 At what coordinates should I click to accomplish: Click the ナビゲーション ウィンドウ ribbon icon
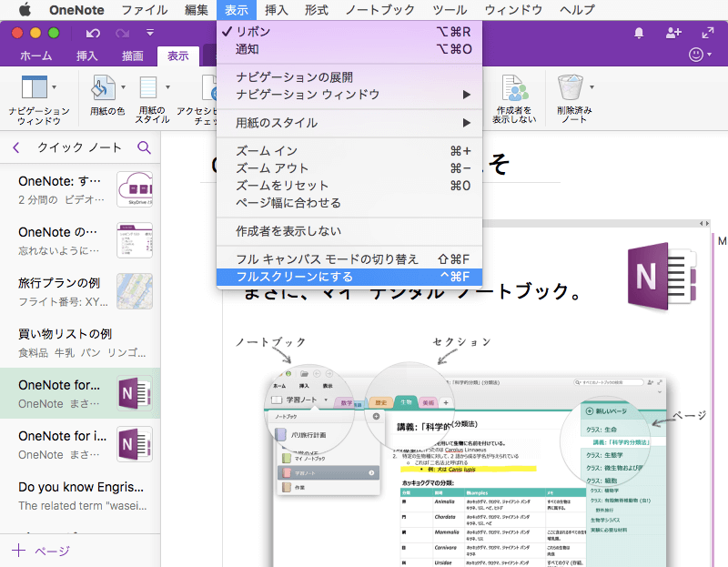click(35, 87)
